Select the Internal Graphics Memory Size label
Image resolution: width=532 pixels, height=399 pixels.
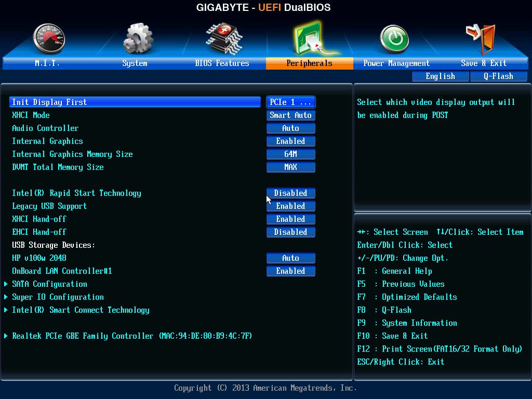click(72, 154)
